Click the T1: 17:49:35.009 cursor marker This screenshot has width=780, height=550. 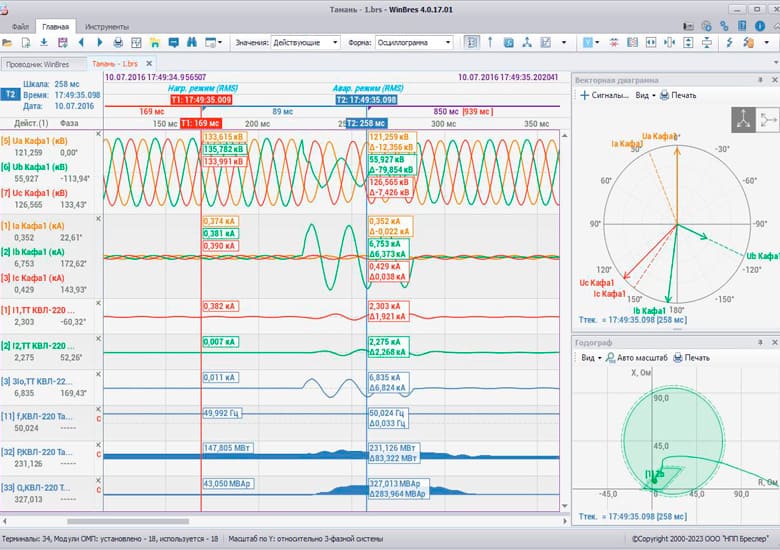tap(201, 100)
